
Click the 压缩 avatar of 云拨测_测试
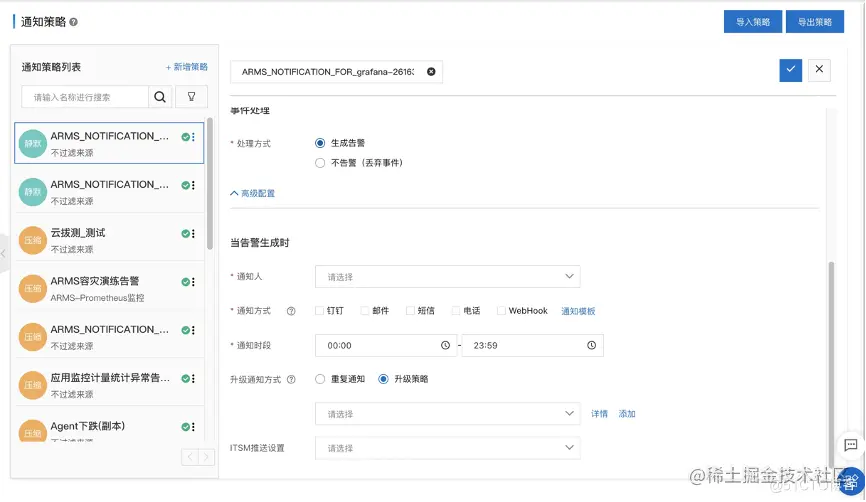[x=33, y=240]
